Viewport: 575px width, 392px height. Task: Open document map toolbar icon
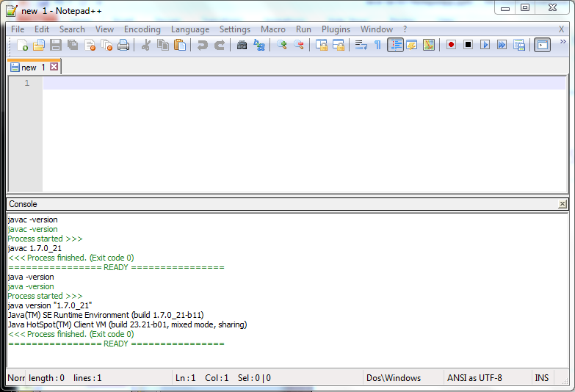(429, 45)
